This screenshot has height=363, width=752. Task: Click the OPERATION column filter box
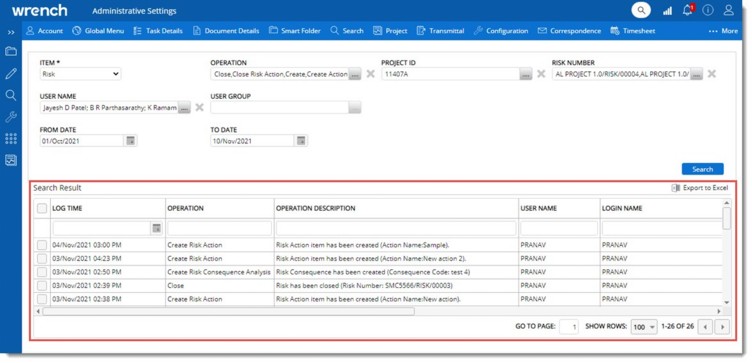(220, 228)
